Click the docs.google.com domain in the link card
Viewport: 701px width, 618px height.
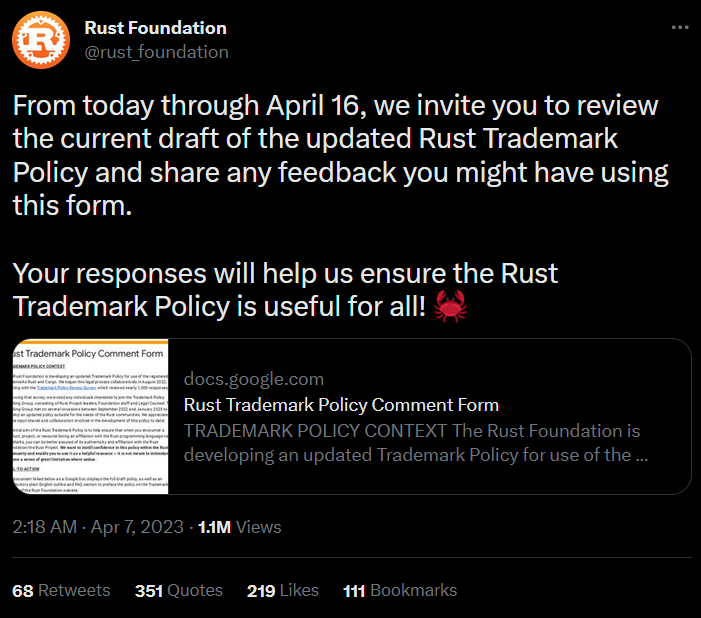(x=254, y=379)
